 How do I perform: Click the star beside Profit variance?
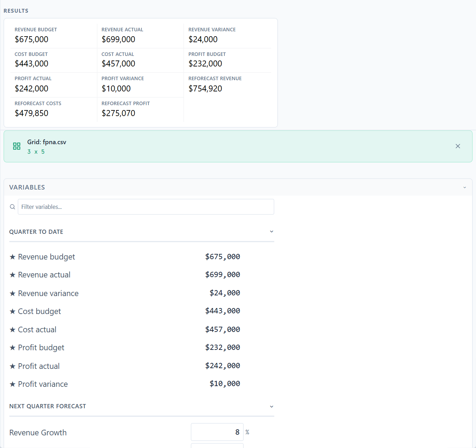(x=13, y=384)
